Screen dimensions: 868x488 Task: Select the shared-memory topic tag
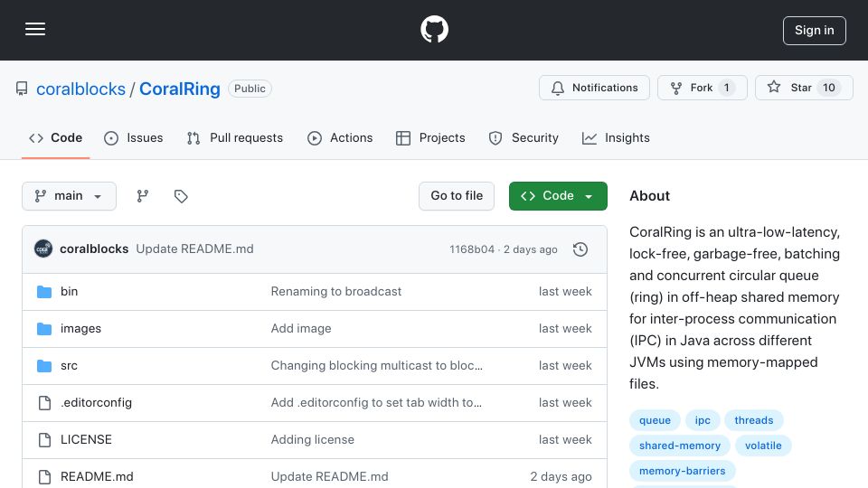[680, 446]
